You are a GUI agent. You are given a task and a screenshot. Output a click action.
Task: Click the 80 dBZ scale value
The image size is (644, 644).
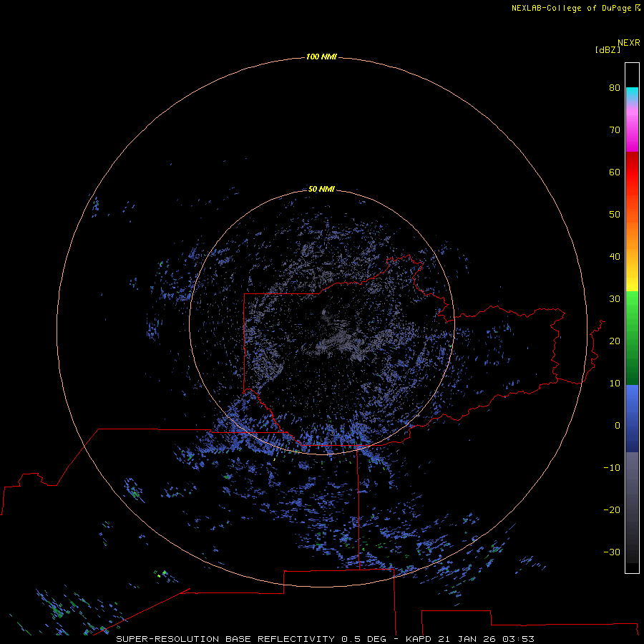[615, 87]
